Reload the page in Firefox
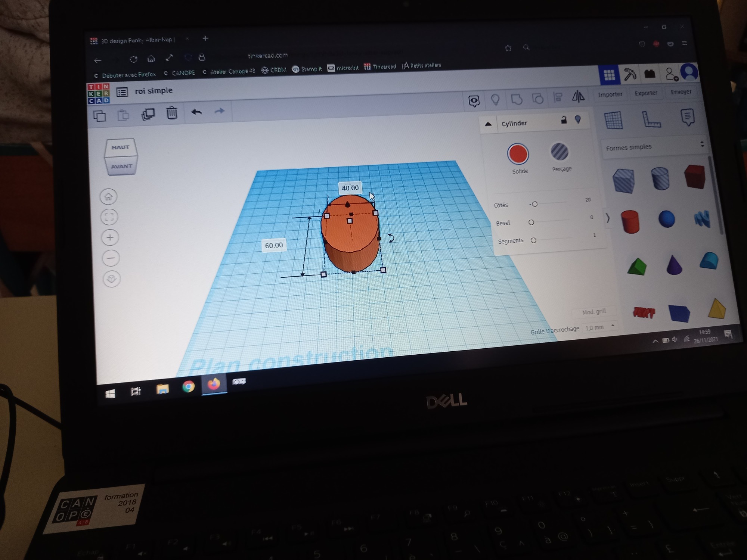The height and width of the screenshot is (560, 747). click(x=133, y=59)
